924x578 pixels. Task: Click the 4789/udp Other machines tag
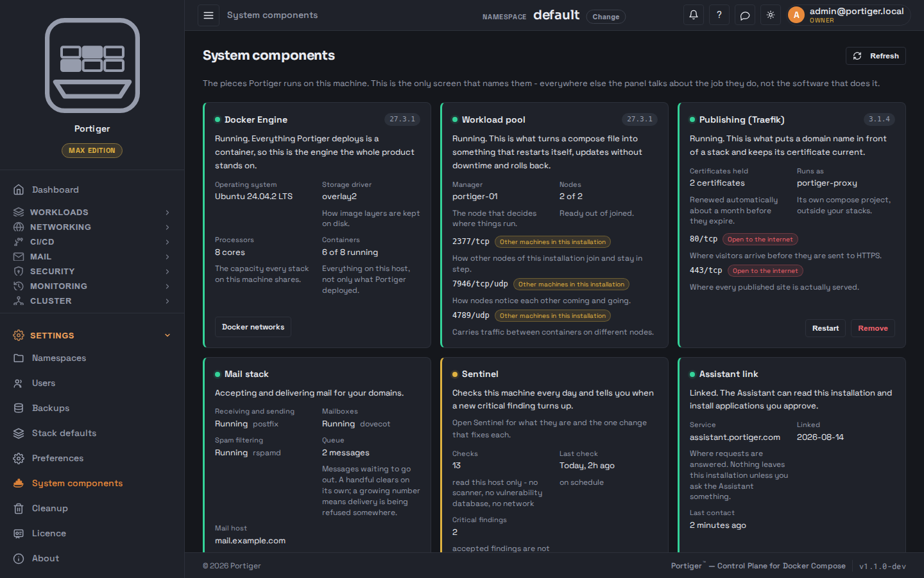pos(552,316)
